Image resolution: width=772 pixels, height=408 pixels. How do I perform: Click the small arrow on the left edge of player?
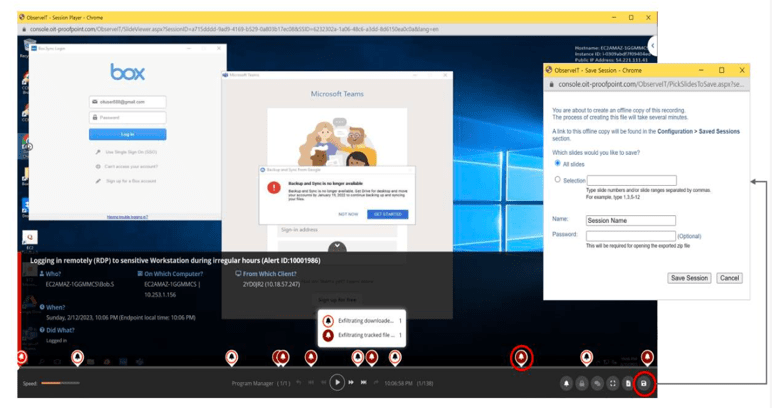tap(29, 146)
